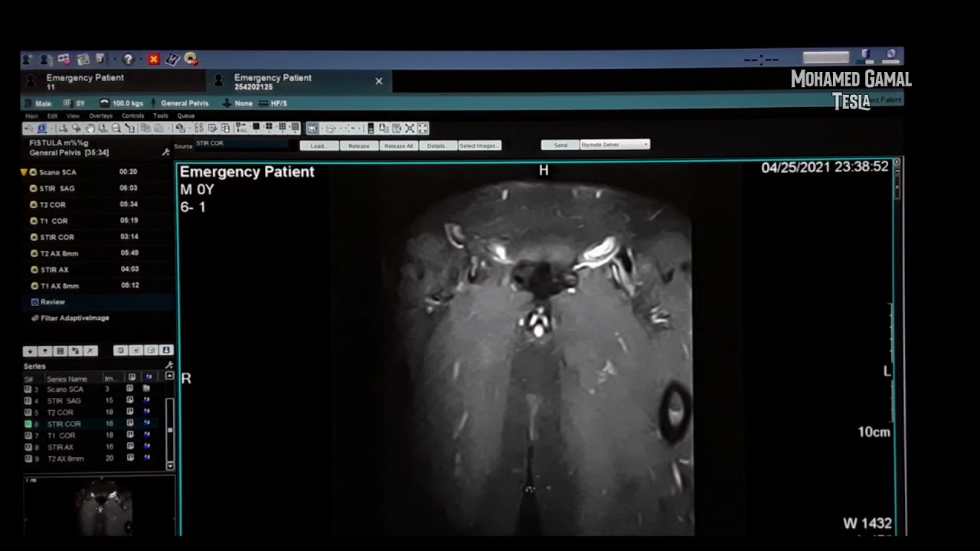Open the View menu
This screenshot has width=980, height=551.
[73, 116]
